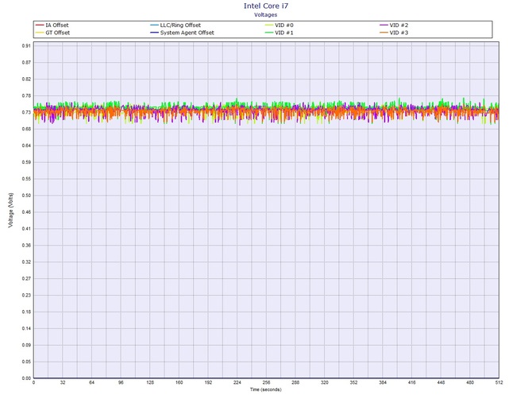The image size is (532, 399).
Task: Click the purple VID #2 color line
Action: pos(384,25)
